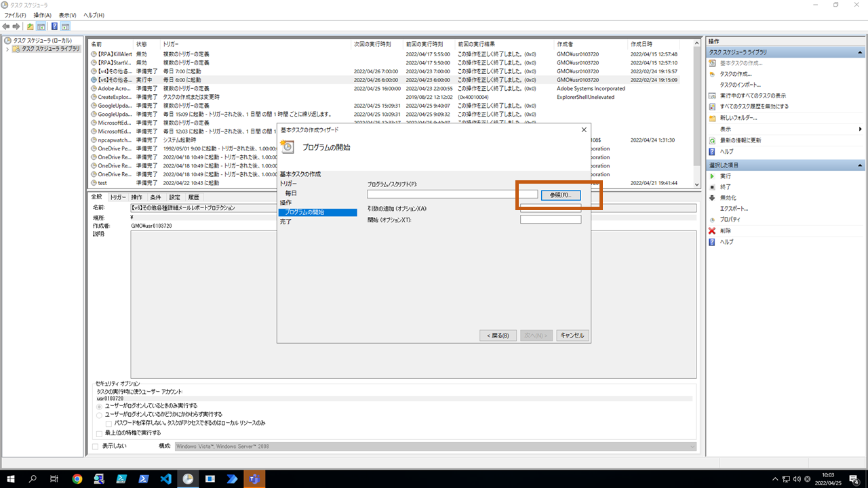Click the 参照(R)... browse button
The height and width of the screenshot is (488, 868).
tap(560, 195)
